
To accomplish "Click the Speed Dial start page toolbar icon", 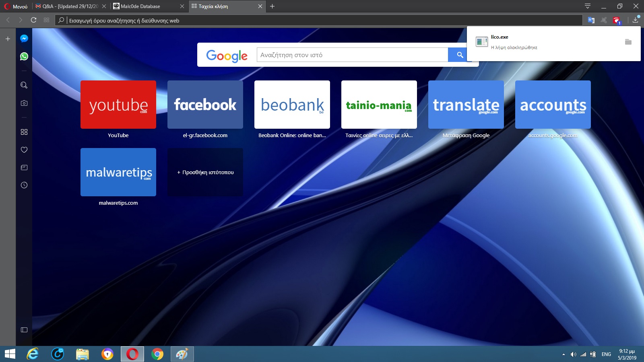I will tap(46, 20).
